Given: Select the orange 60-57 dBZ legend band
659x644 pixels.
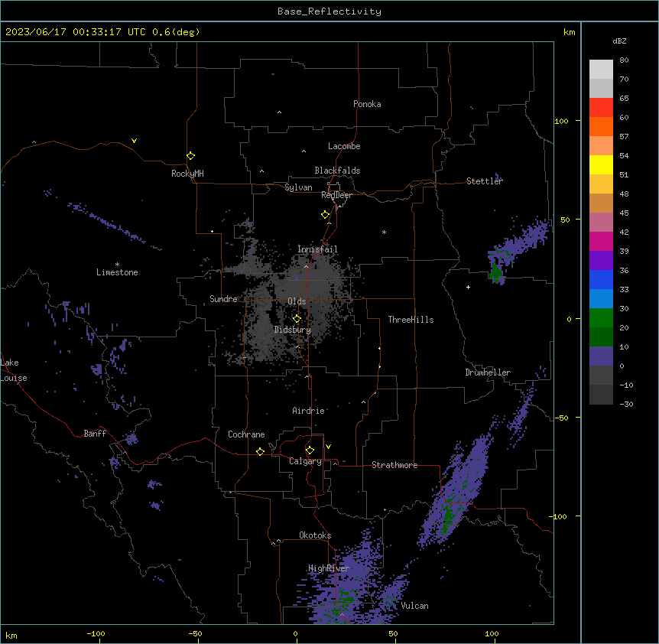Looking at the screenshot, I should (601, 126).
